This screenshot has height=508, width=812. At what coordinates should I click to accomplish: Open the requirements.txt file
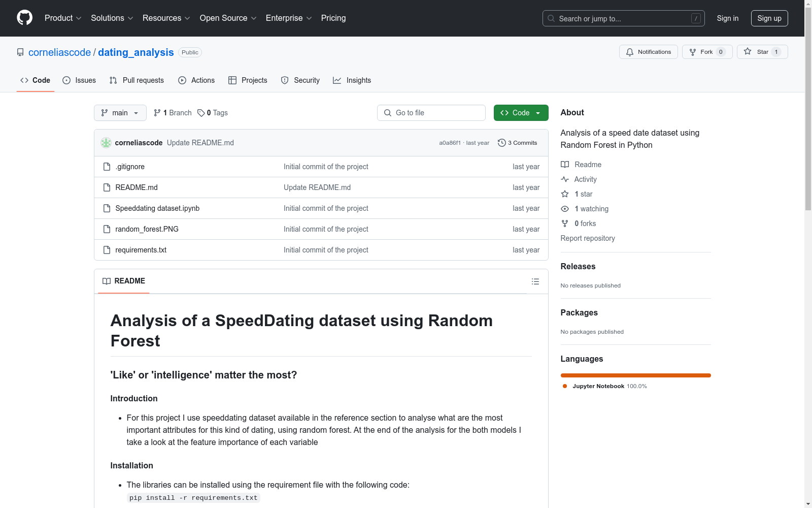[141, 250]
